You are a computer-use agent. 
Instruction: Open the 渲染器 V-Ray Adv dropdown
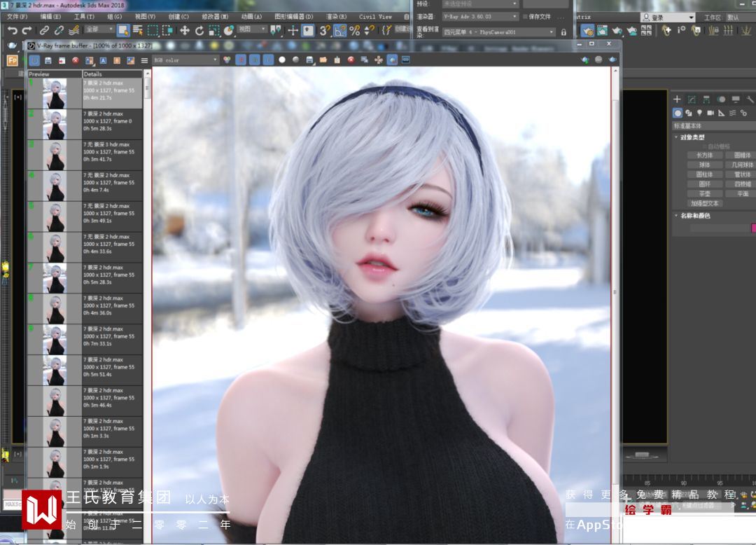[480, 16]
